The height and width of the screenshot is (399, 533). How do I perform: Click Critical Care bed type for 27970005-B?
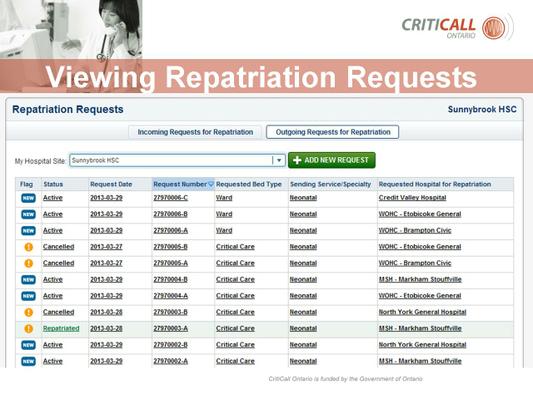coord(235,247)
